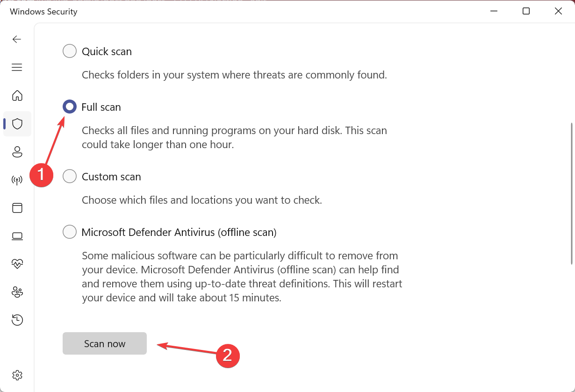Open Virus & threat protection shield icon

point(17,124)
